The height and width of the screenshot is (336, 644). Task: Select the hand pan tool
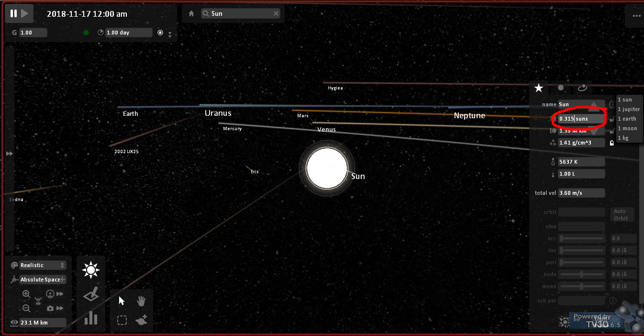141,301
